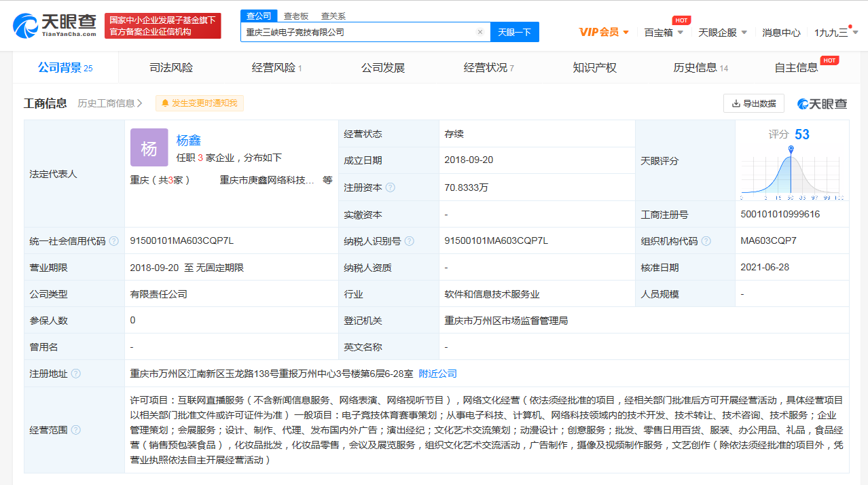Open the 附近公司 link
The height and width of the screenshot is (485, 868).
tap(437, 374)
